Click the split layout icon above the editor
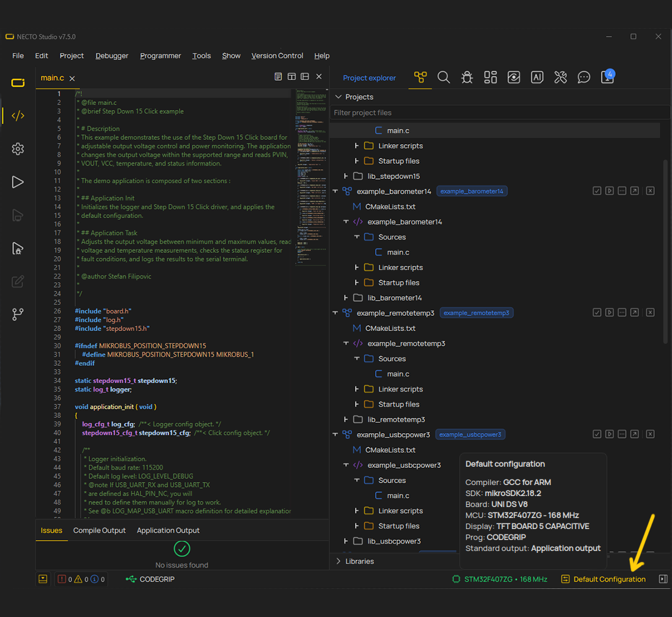This screenshot has height=617, width=672. (x=291, y=76)
